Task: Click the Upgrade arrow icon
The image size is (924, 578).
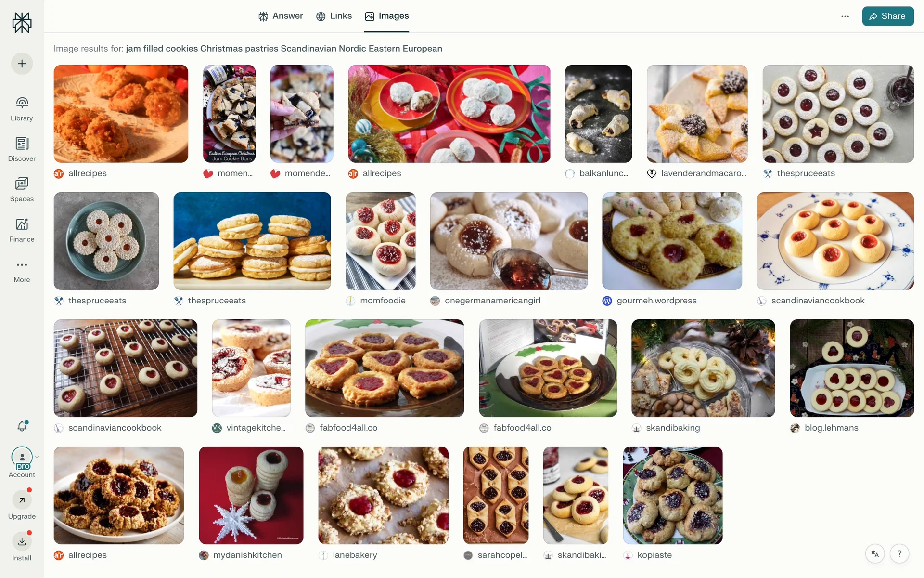Action: click(x=22, y=500)
